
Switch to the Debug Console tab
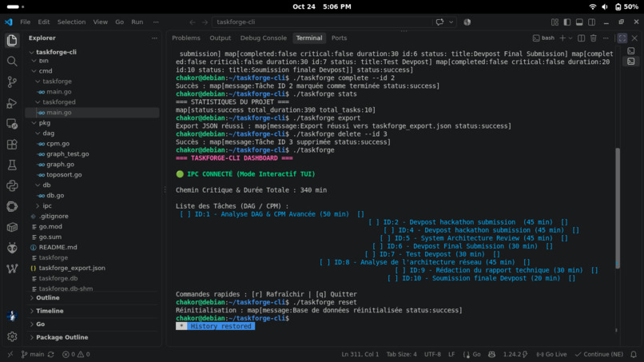coord(263,38)
